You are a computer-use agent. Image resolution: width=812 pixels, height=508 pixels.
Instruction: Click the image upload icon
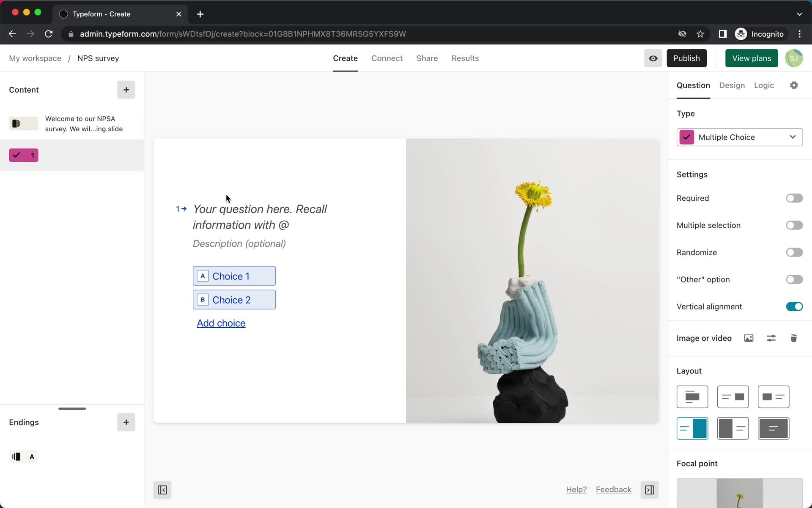tap(749, 338)
